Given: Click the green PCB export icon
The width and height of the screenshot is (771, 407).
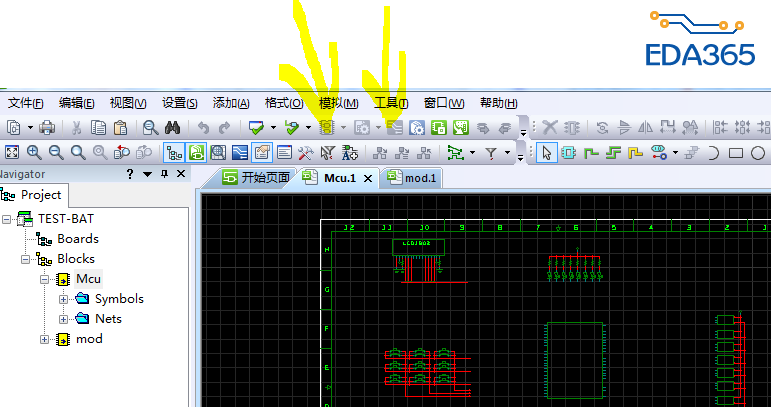Looking at the screenshot, I should 461,128.
